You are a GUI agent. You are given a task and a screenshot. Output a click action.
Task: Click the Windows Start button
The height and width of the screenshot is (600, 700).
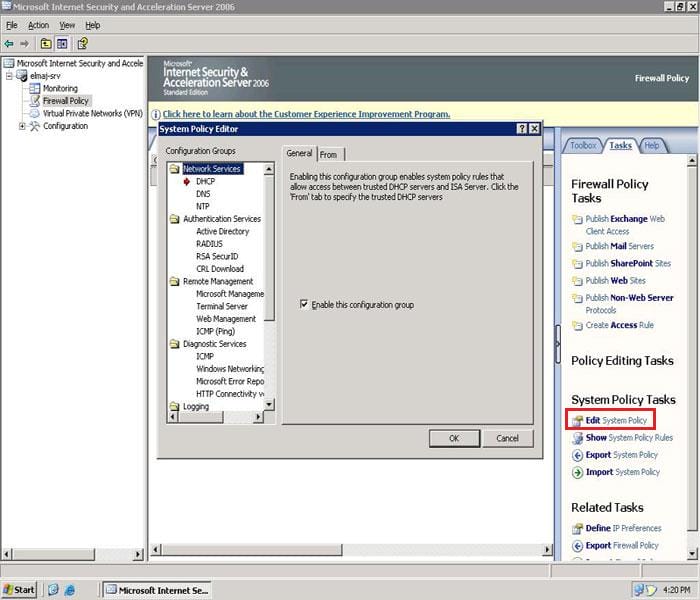[20, 590]
